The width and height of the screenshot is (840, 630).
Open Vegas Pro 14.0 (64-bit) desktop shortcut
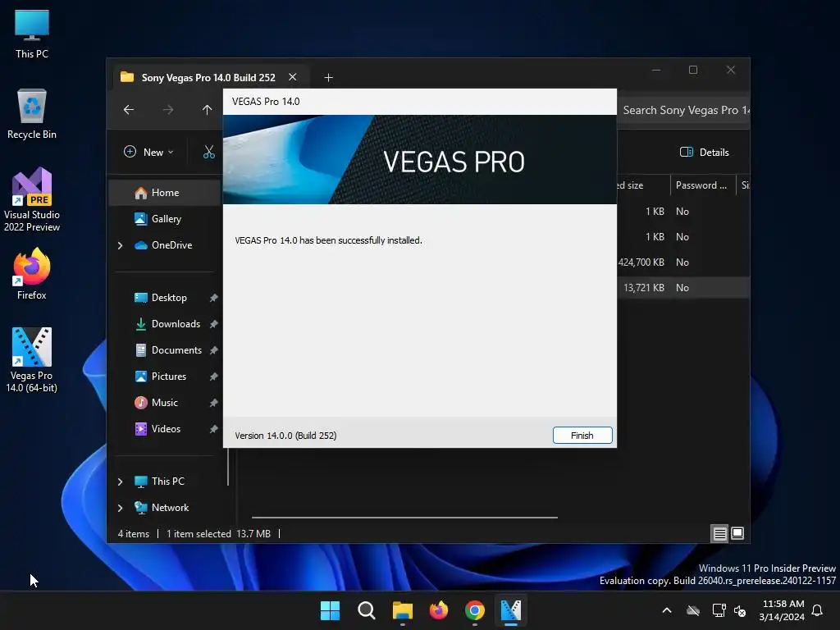[x=32, y=360]
